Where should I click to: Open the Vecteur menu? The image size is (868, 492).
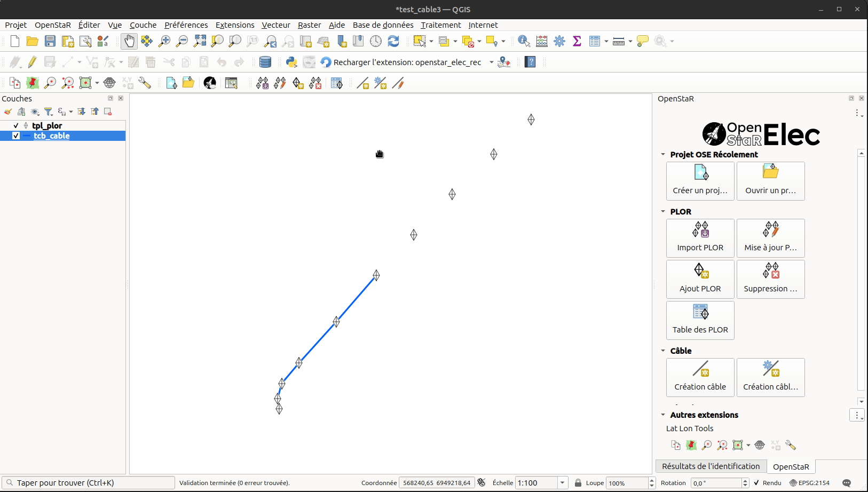(x=276, y=25)
